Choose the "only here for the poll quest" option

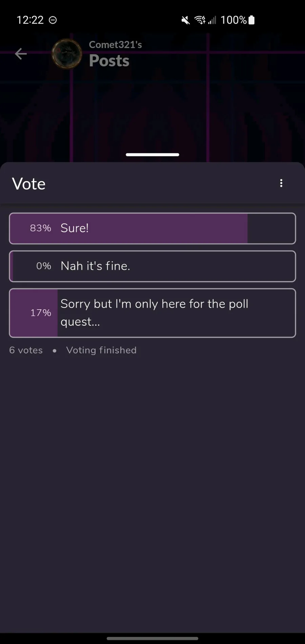point(152,313)
